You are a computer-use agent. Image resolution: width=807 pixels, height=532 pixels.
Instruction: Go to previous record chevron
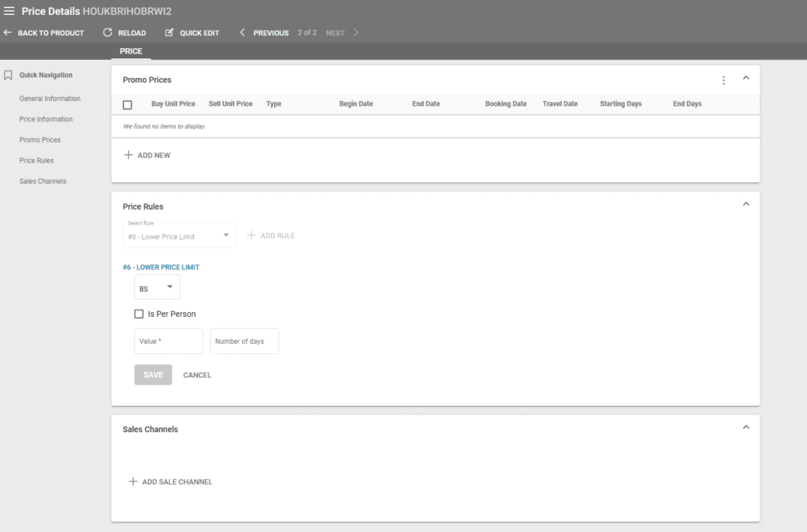(243, 33)
